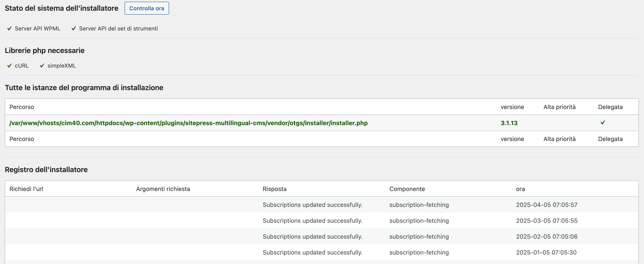
Task: Click version number 3.1.13
Action: click(509, 123)
